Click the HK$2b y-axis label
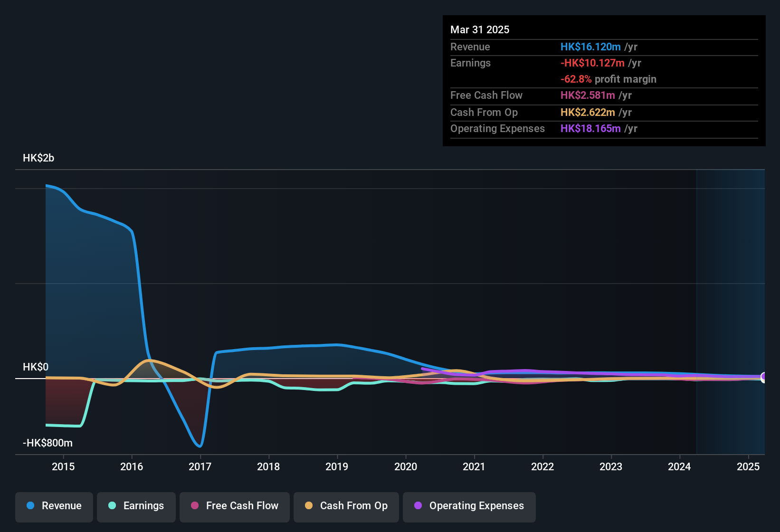This screenshot has height=532, width=780. click(38, 158)
